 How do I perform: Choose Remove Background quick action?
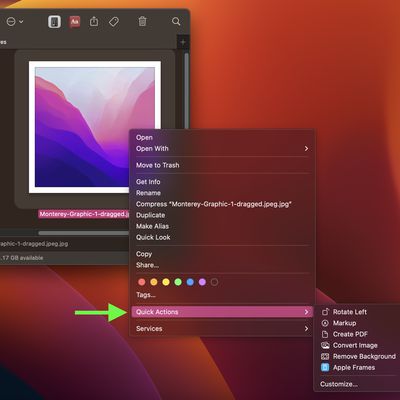pos(364,356)
